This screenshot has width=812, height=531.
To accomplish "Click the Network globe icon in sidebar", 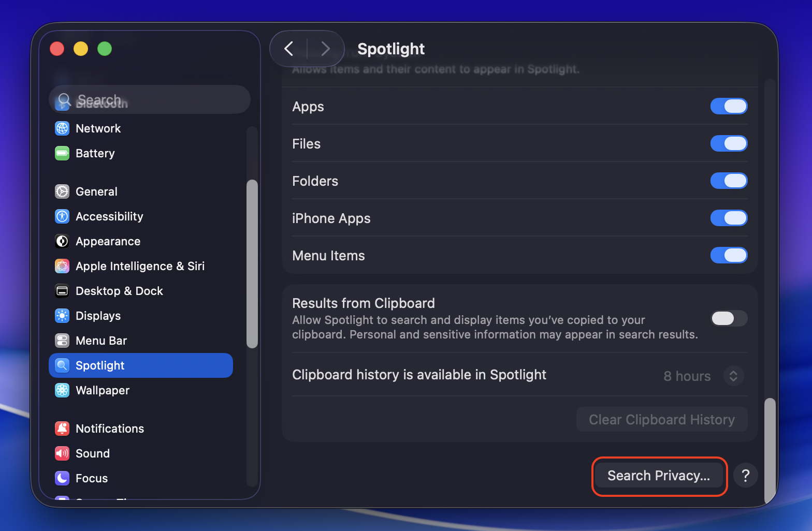I will pos(62,128).
